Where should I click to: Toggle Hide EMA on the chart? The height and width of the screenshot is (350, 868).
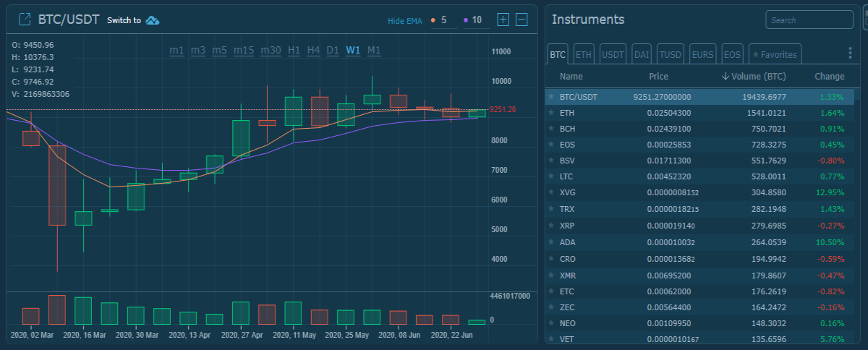point(404,21)
